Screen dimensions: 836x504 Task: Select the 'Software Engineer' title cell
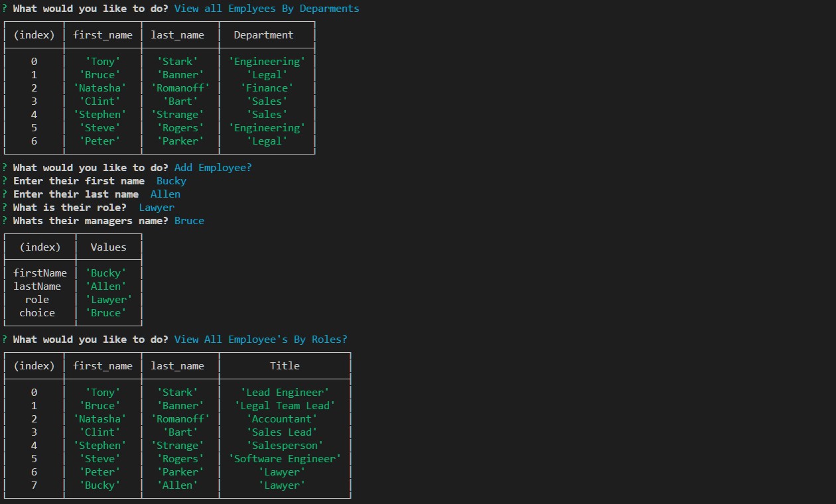tap(285, 459)
